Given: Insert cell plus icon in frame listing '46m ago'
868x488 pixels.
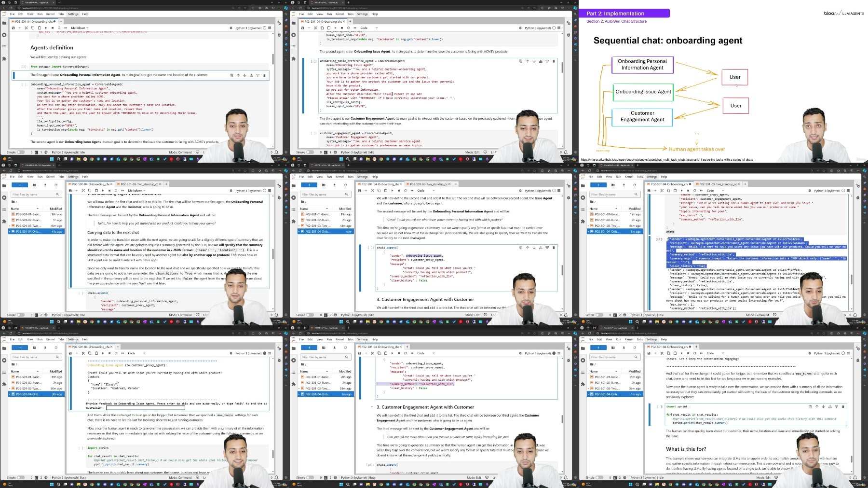Looking at the screenshot, I should 655,191.
